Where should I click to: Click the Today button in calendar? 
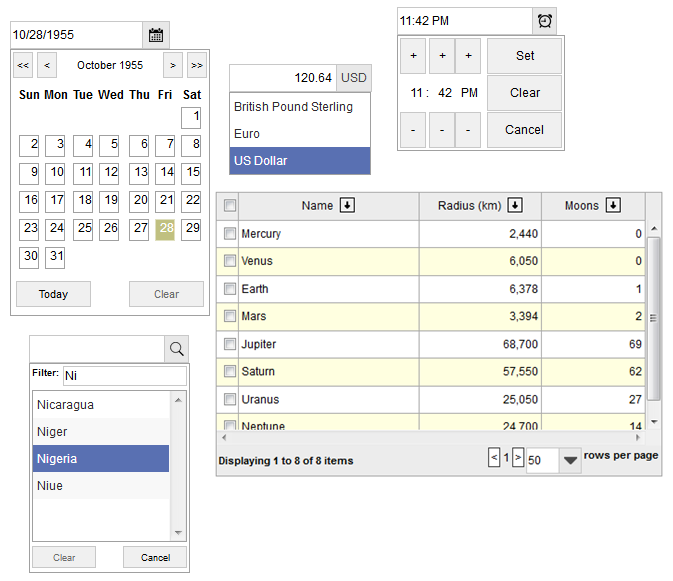click(x=53, y=294)
